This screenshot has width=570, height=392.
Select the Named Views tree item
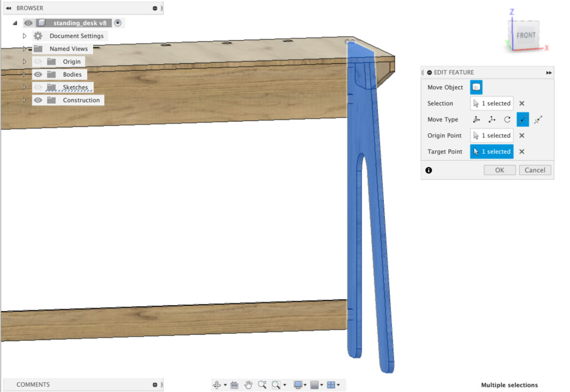click(69, 49)
